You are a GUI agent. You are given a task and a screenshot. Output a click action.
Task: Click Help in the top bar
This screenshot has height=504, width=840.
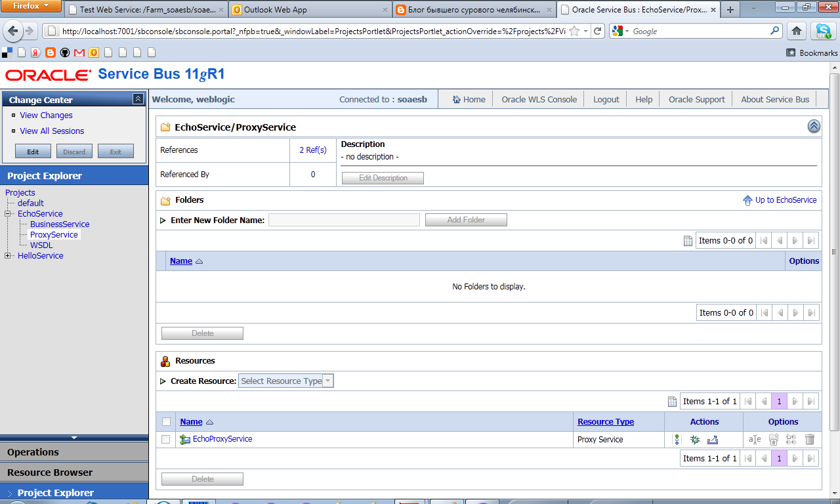[x=644, y=100]
